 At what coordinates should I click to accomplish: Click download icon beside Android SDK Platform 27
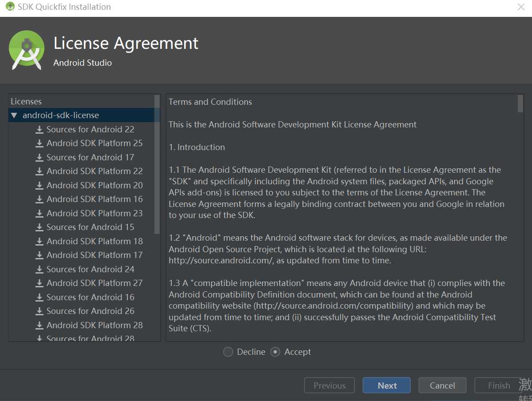pos(39,283)
